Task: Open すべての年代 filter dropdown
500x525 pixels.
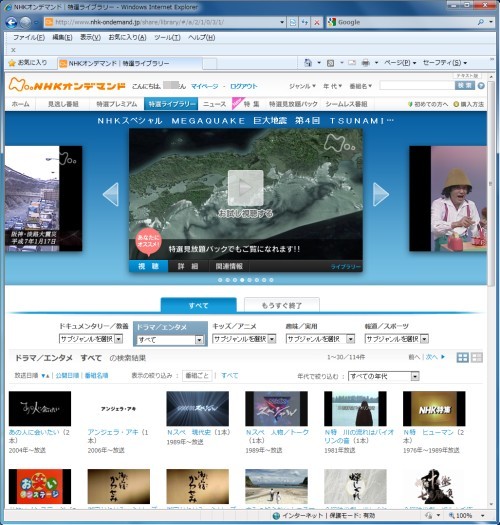Action: 384,376
